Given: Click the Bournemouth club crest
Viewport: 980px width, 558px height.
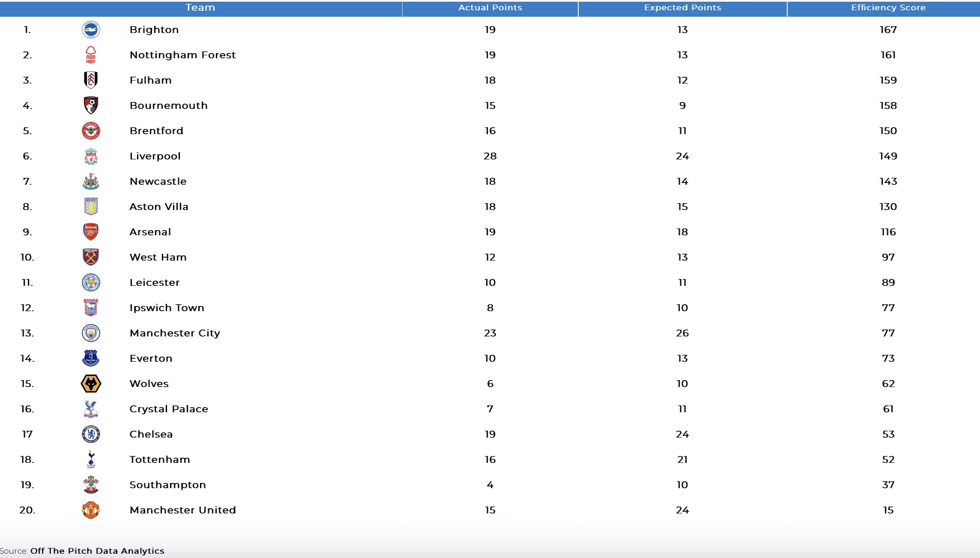Looking at the screenshot, I should (x=91, y=105).
